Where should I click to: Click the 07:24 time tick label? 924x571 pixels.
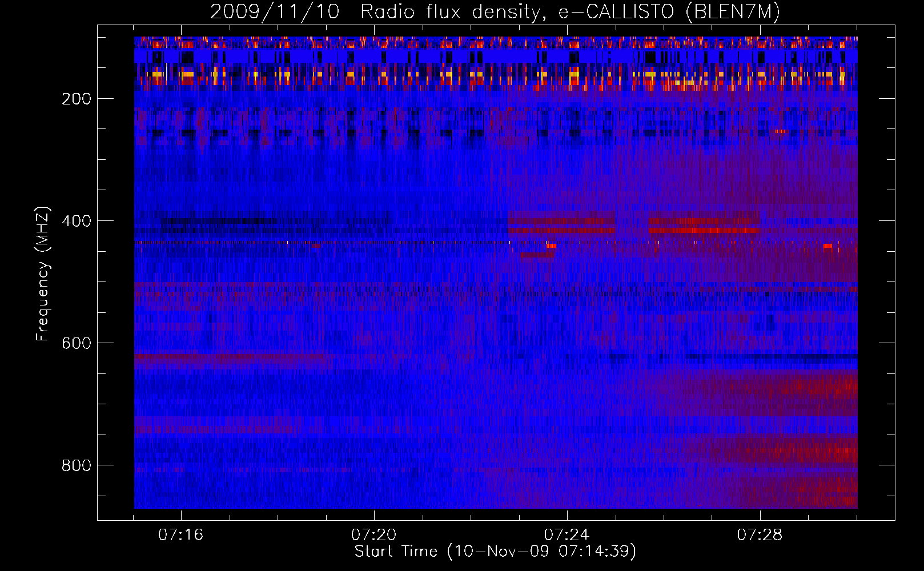[567, 535]
